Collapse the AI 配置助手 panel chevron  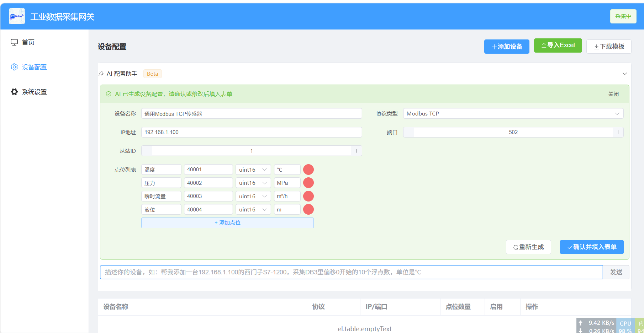click(x=625, y=74)
